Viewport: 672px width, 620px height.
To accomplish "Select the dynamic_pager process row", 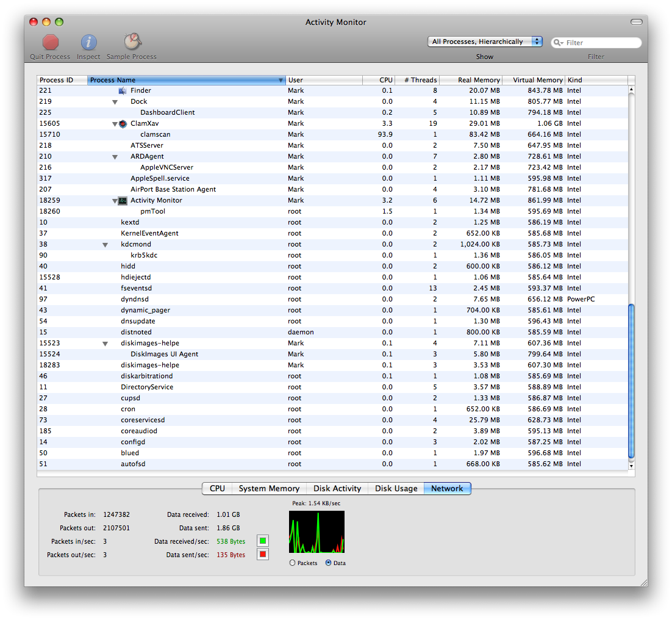I will [x=332, y=310].
